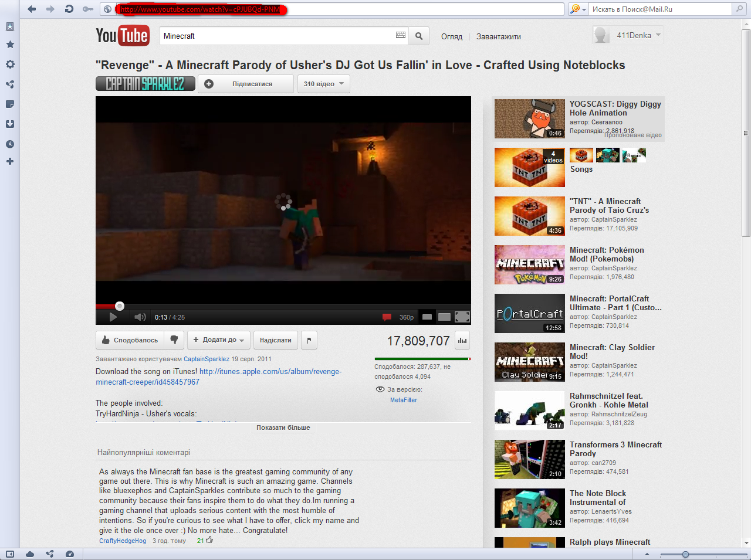
Task: Click the globe site-info icon in address bar
Action: point(107,9)
